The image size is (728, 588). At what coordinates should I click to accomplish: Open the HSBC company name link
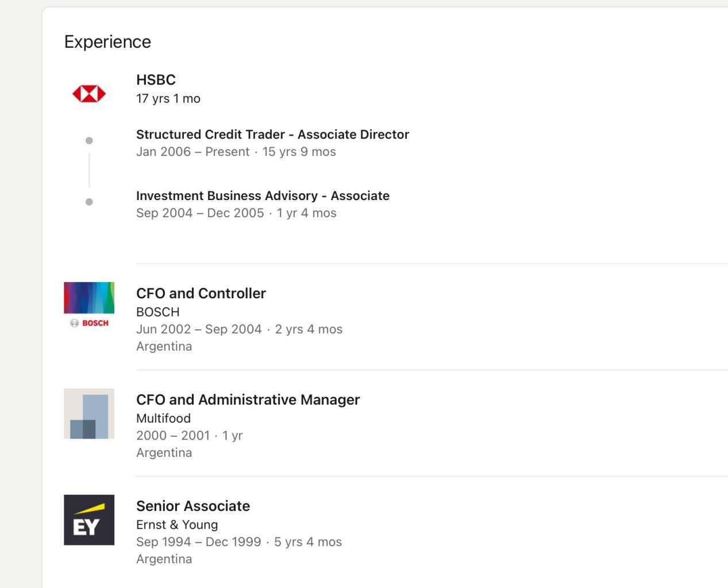(156, 80)
